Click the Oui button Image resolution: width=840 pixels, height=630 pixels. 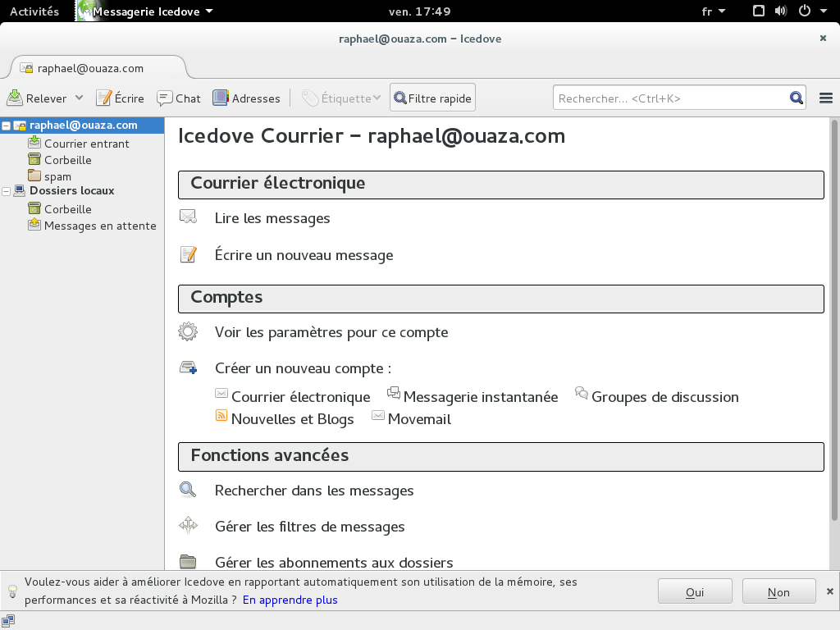pyautogui.click(x=695, y=592)
